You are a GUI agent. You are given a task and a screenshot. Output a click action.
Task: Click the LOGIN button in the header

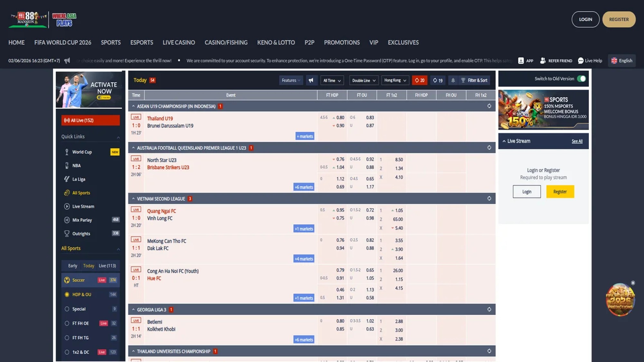(x=585, y=19)
